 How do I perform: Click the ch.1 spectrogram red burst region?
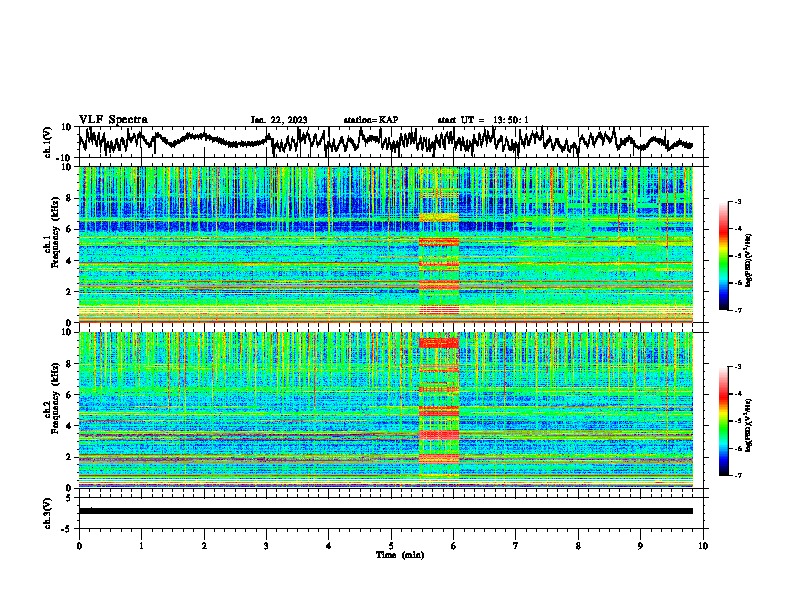[x=438, y=244]
